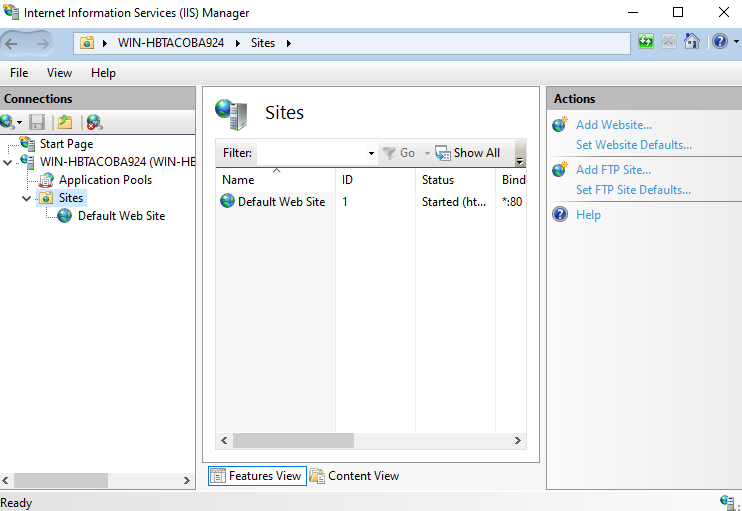742x511 pixels.
Task: Sort by the Status column header
Action: (x=455, y=180)
